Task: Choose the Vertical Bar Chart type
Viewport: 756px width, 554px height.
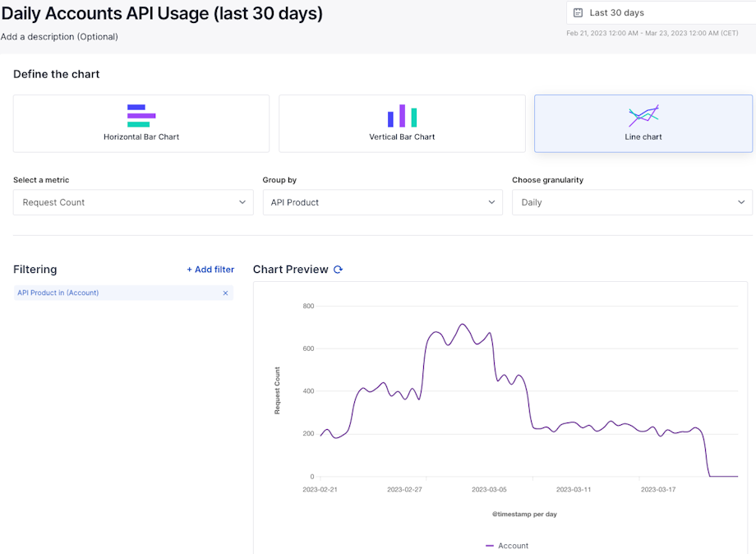Action: pyautogui.click(x=402, y=136)
